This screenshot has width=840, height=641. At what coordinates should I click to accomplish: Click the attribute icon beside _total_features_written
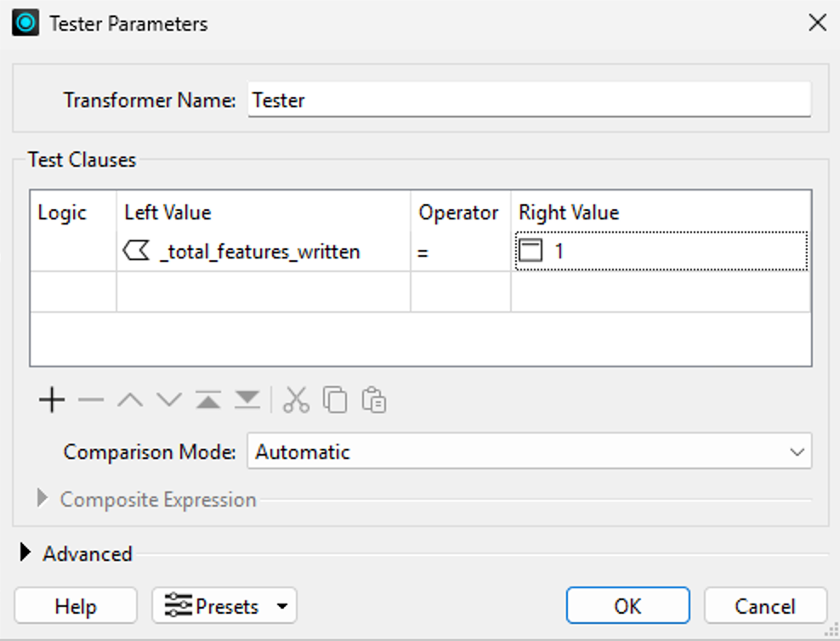pos(136,251)
